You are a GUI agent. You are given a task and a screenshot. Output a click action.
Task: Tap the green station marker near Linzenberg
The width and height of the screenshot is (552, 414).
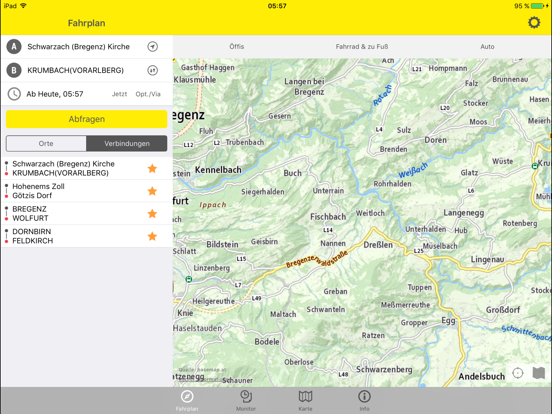pyautogui.click(x=189, y=280)
